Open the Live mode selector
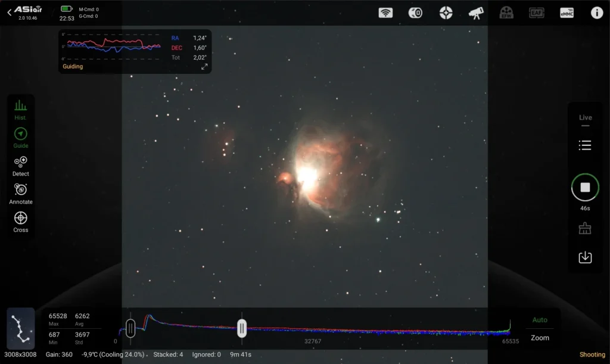610x364 pixels. coord(586,118)
